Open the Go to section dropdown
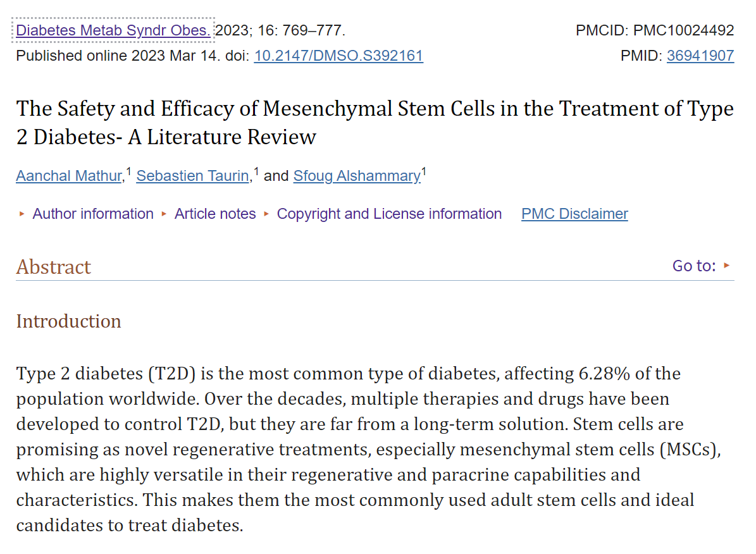756x554 pixels. click(701, 266)
